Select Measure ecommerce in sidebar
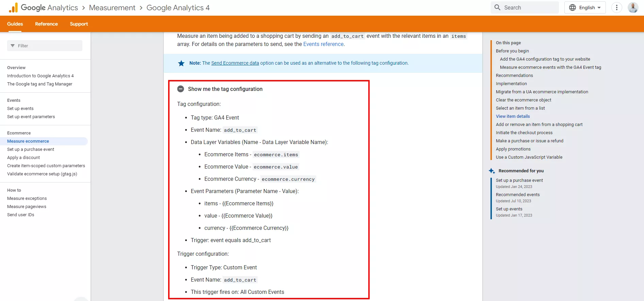Viewport: 644px width, 301px height. 28,141
